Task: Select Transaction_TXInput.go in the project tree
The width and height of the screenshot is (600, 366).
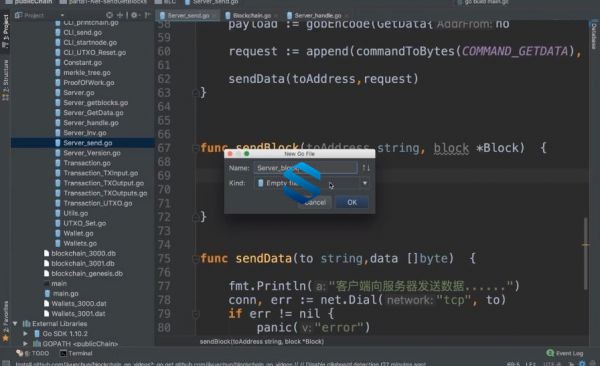Action: coord(101,173)
